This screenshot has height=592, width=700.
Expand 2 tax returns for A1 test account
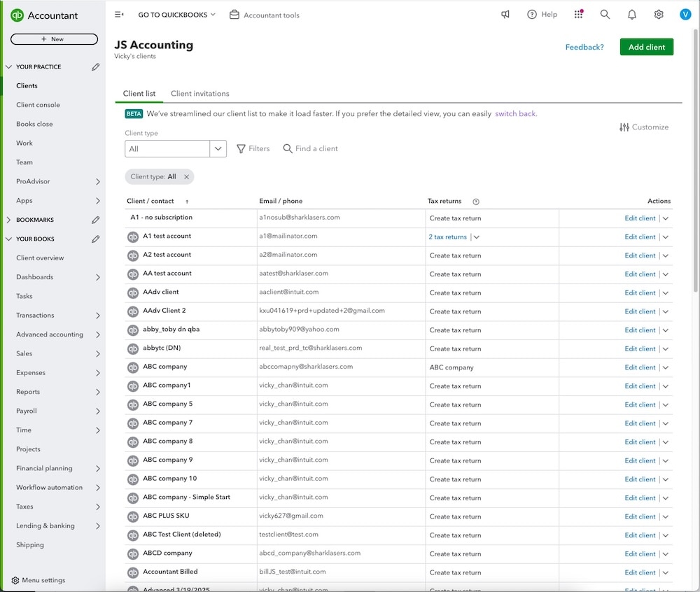coord(475,237)
